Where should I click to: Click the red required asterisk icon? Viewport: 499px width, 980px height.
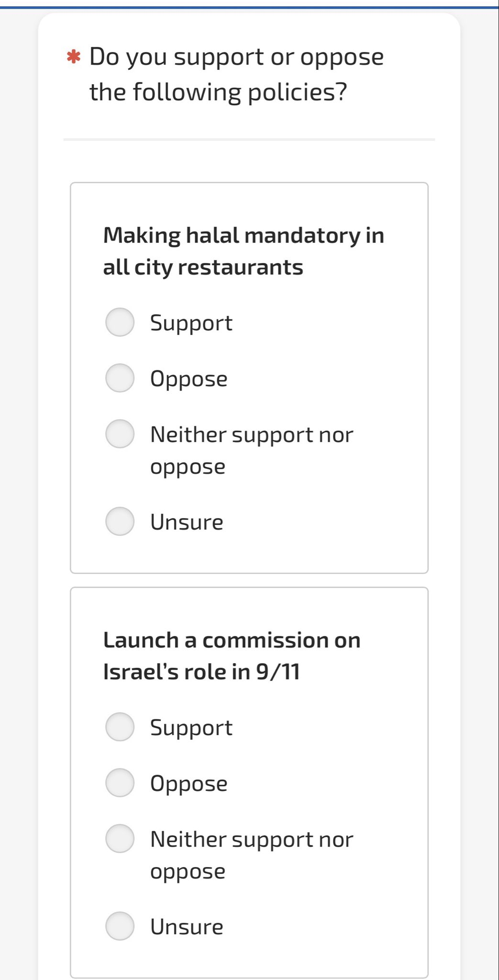click(73, 57)
